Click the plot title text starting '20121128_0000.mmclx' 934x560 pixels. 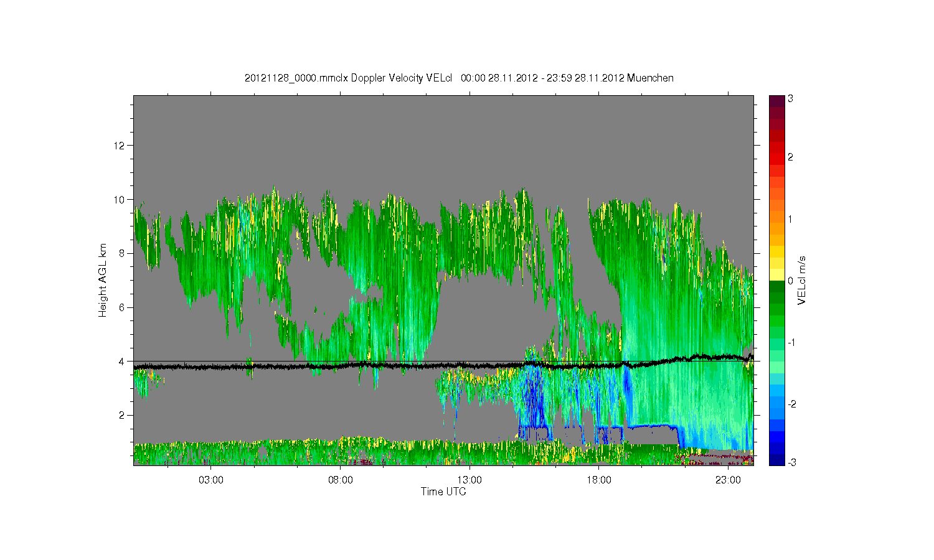pyautogui.click(x=459, y=78)
